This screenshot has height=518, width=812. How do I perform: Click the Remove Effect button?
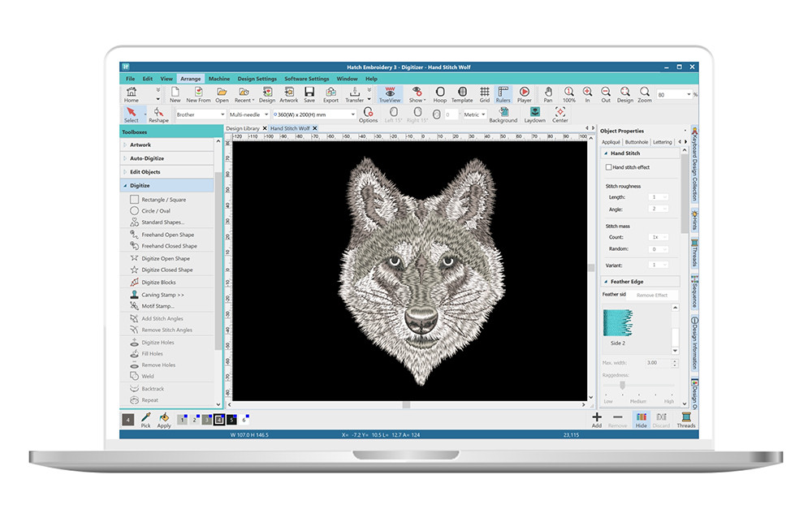(x=651, y=295)
